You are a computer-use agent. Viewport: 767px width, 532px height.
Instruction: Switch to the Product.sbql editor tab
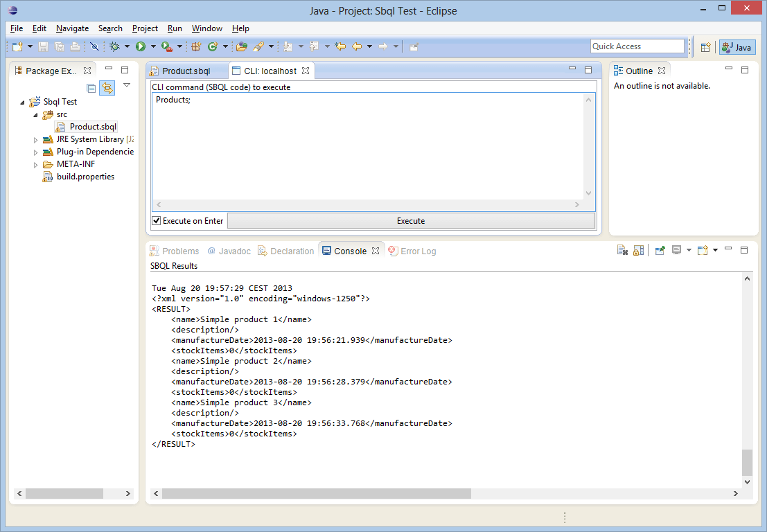click(186, 71)
